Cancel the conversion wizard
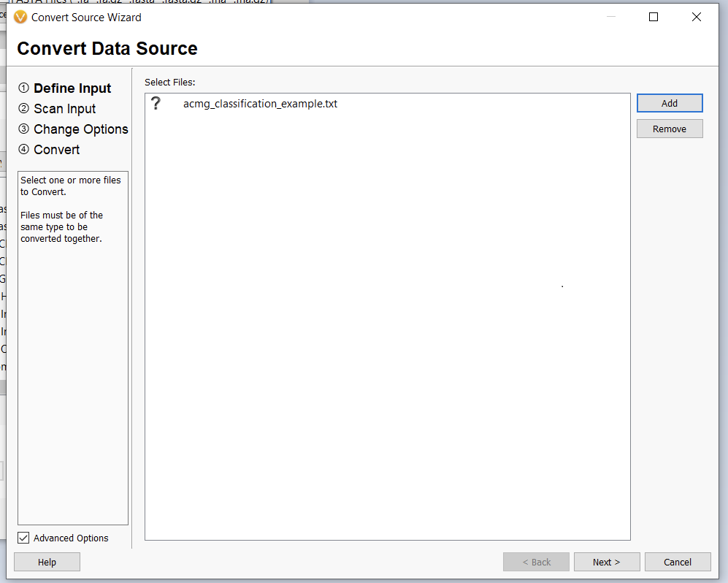The height and width of the screenshot is (583, 728). 677,562
